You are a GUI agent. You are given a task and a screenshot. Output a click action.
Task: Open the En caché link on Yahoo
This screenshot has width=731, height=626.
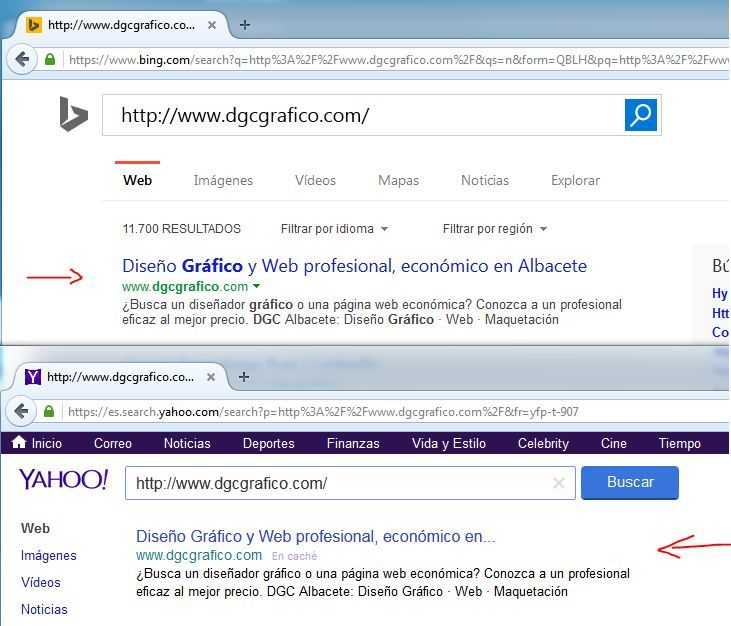294,556
